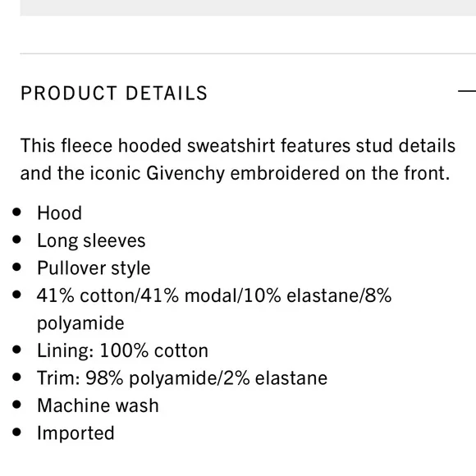Click the 41% cotton/41% modal composition line
This screenshot has width=476, height=476.
pos(214,295)
